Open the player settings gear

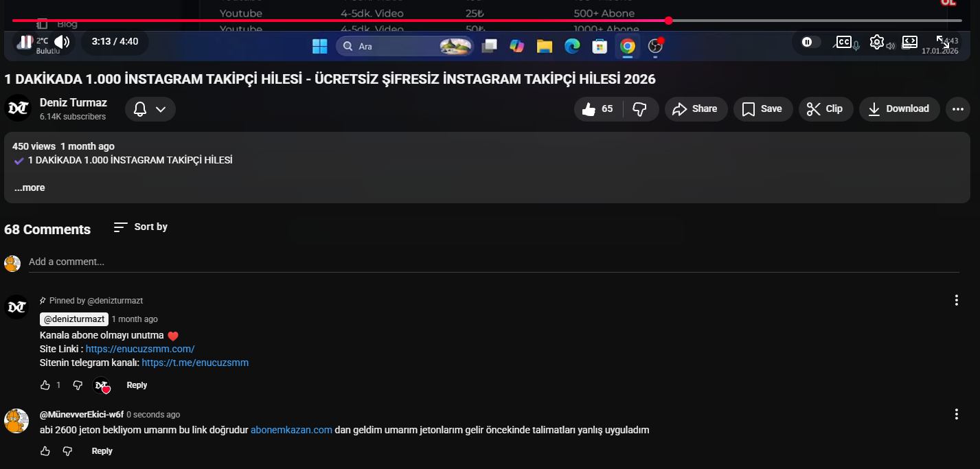tap(876, 42)
